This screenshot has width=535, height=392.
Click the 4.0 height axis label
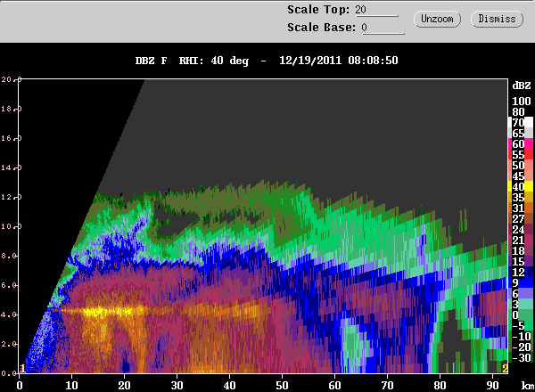coord(9,314)
